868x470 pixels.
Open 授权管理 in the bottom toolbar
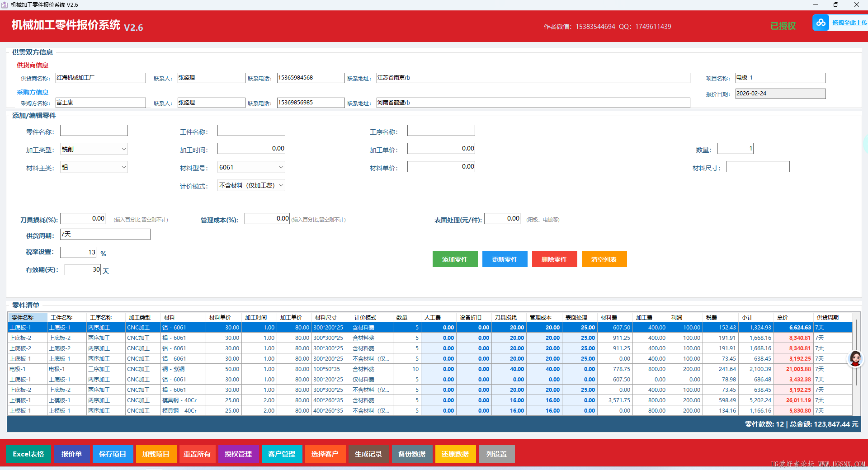point(238,454)
